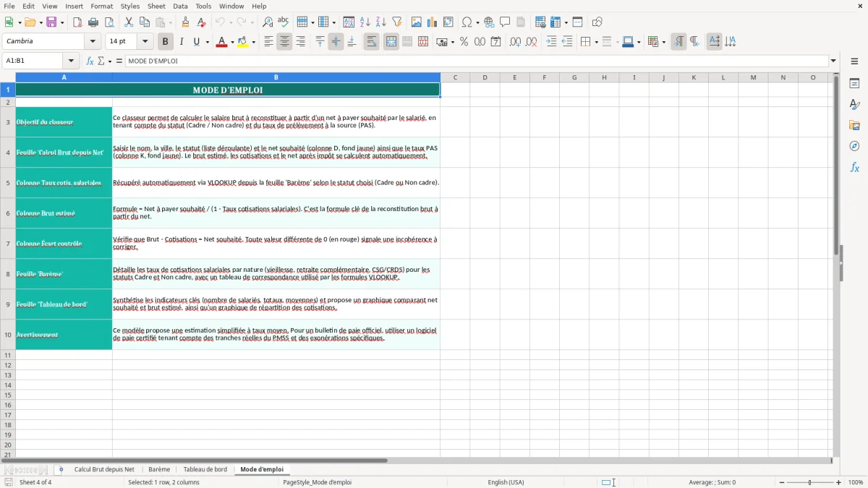Insert a chart

[x=433, y=22]
